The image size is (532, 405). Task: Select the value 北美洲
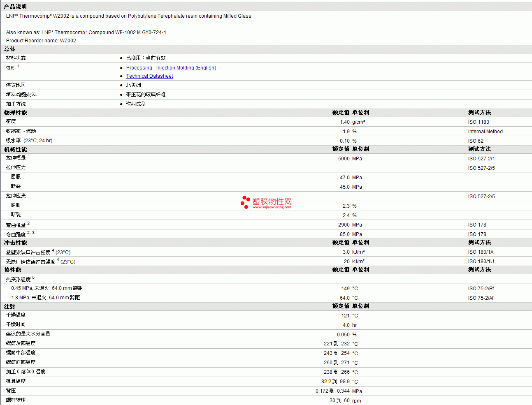pyautogui.click(x=133, y=85)
